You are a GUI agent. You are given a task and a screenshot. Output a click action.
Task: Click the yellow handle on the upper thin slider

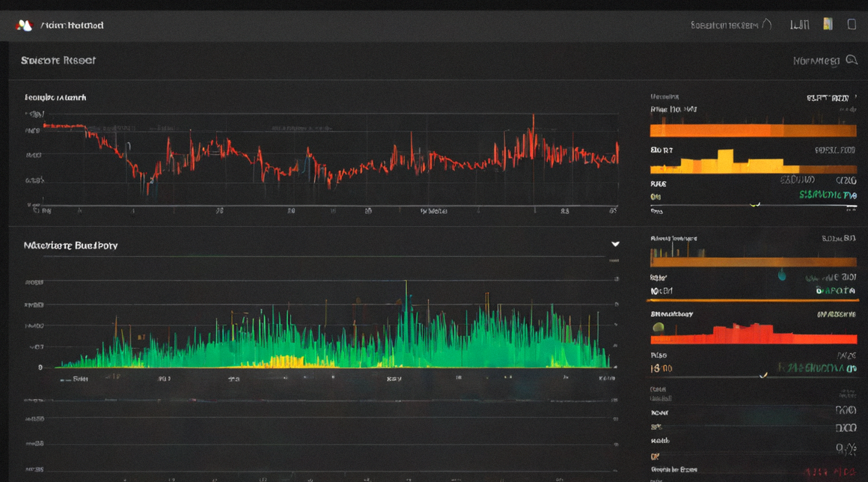tap(754, 205)
